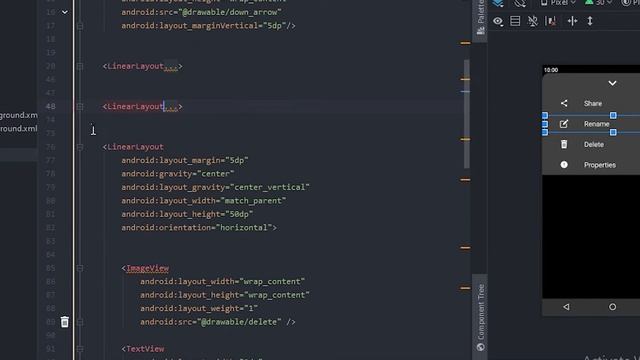Open the design surface layers dropdown
This screenshot has height=360, width=640.
[x=498, y=3]
